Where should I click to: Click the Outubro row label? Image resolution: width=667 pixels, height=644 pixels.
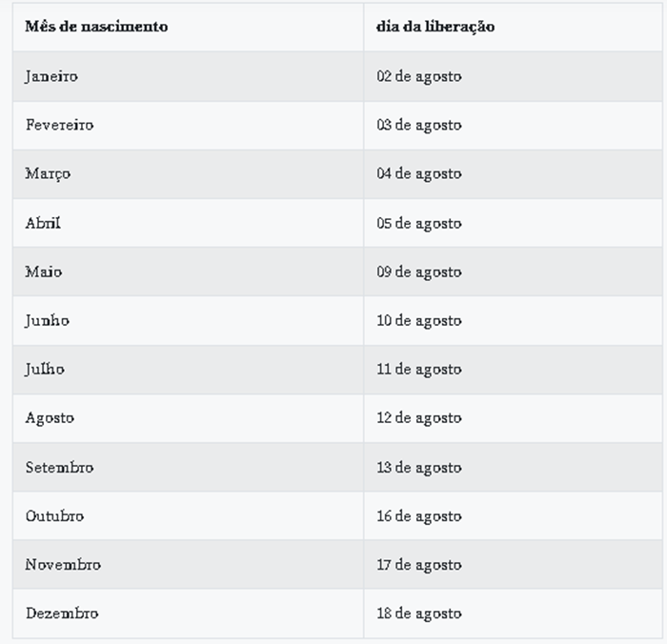54,516
